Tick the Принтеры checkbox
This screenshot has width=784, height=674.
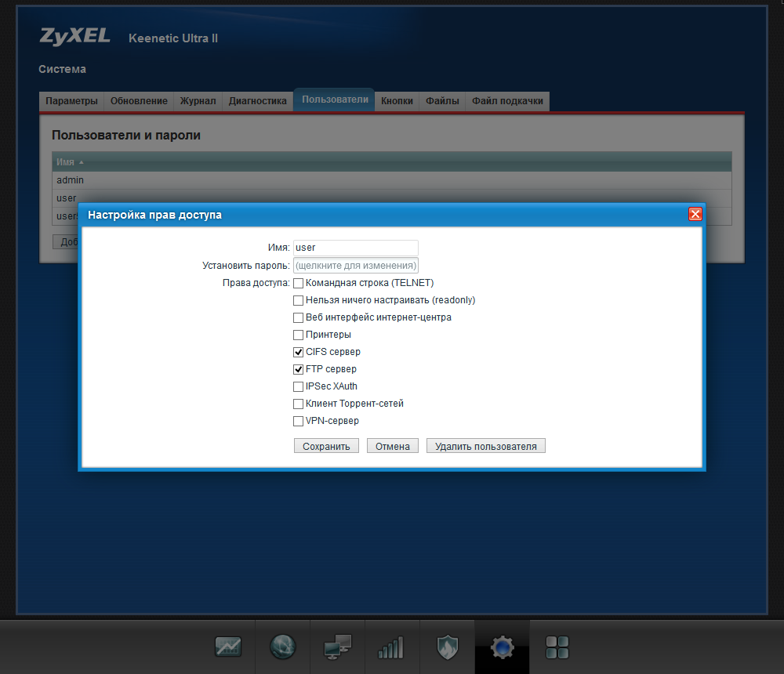pos(298,335)
